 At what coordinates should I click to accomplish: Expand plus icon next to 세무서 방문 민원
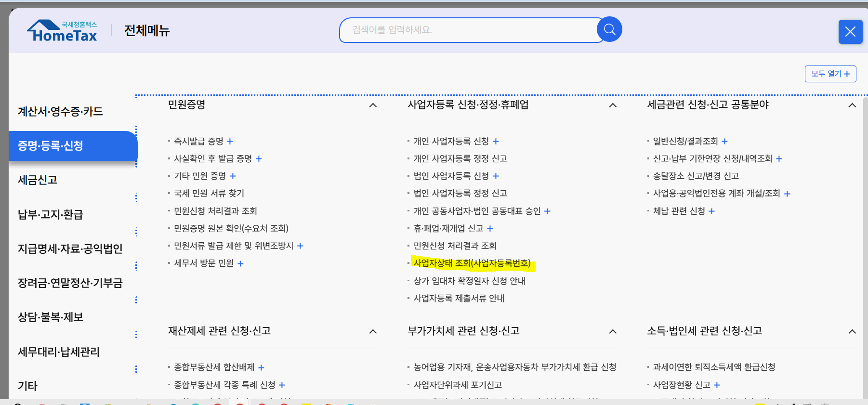[240, 263]
